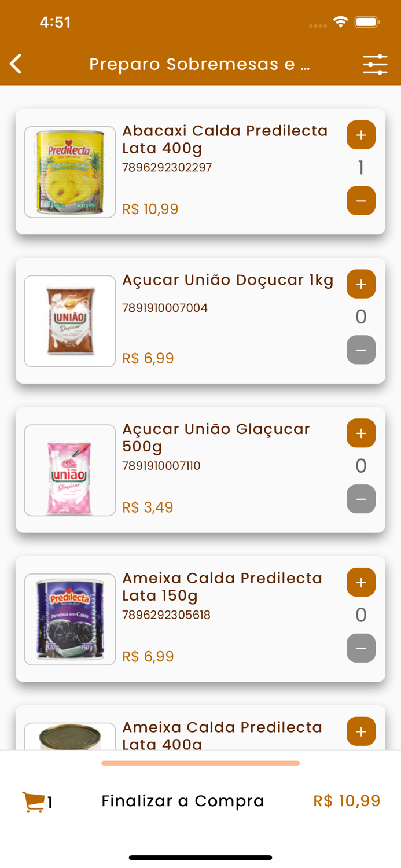401x868 pixels.
Task: Add one Açucar União Glaçucar 500g
Action: [361, 433]
